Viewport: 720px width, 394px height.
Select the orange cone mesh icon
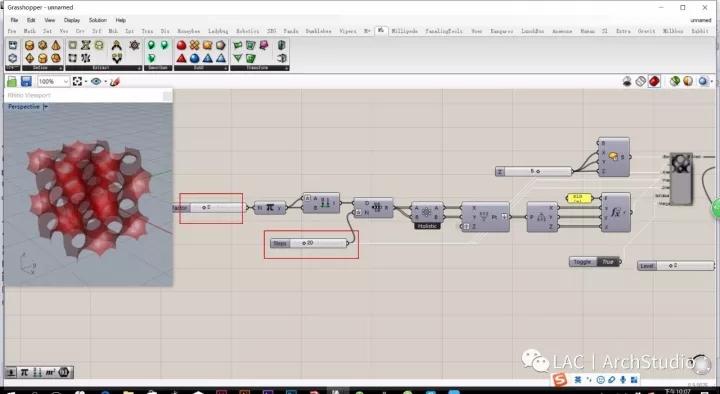click(x=56, y=45)
